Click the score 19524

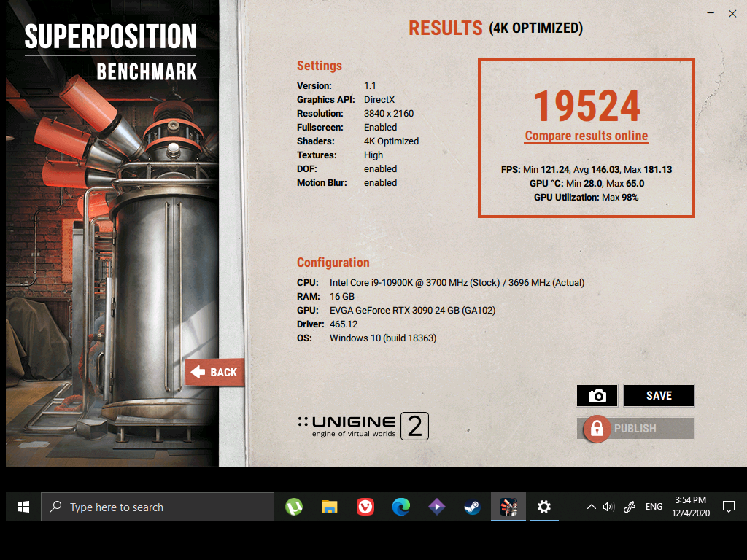[587, 106]
